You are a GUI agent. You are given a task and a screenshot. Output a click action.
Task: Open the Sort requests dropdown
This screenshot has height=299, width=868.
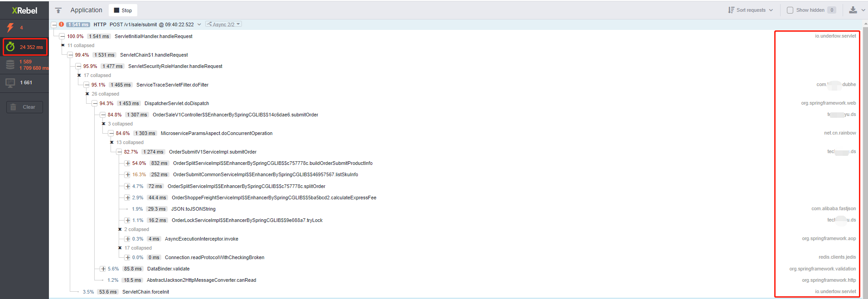[750, 10]
